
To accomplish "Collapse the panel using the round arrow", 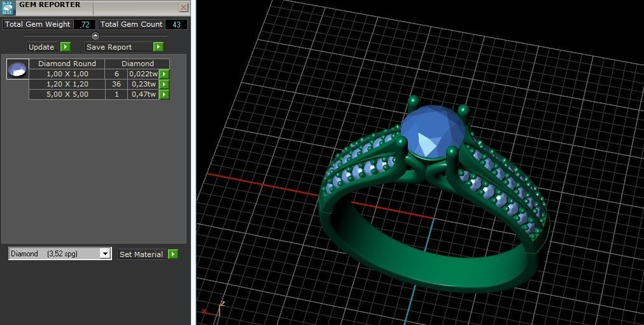I will [x=95, y=36].
